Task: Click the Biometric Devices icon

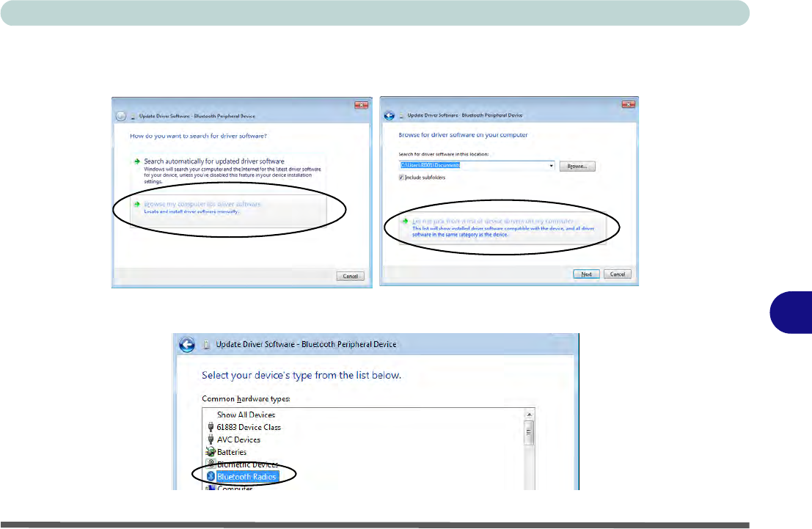Action: point(211,464)
